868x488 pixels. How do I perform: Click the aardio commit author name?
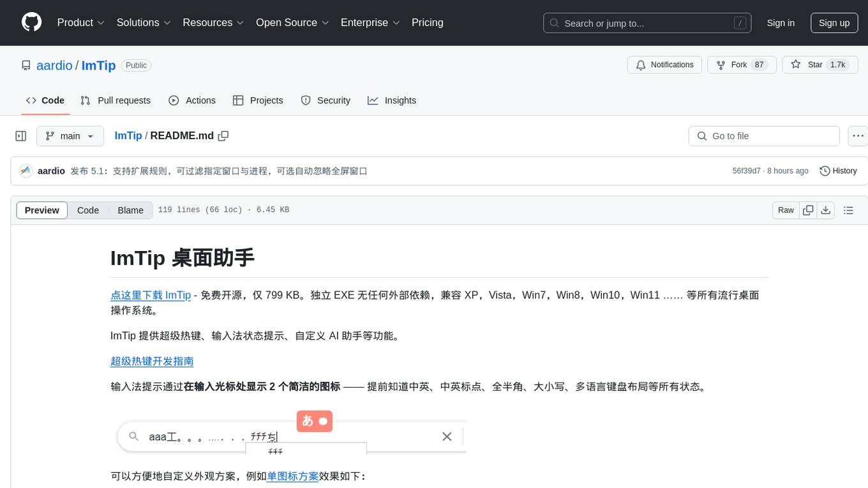coord(51,171)
